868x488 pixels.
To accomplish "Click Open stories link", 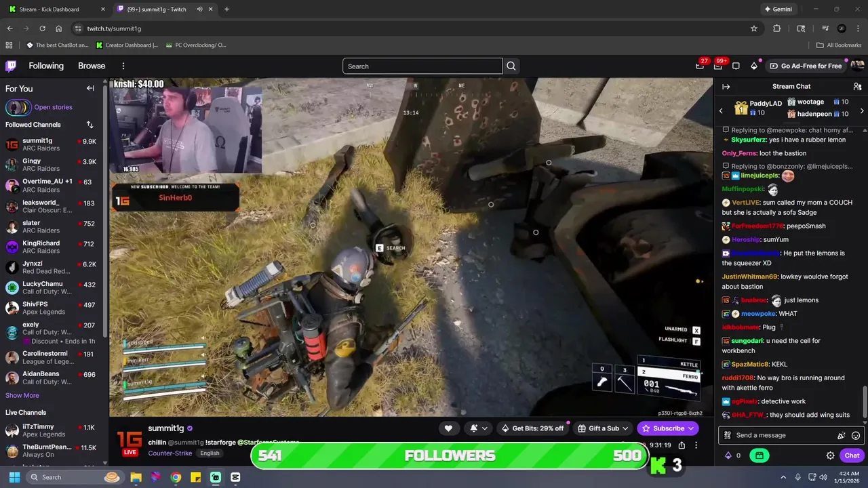I will tap(53, 107).
